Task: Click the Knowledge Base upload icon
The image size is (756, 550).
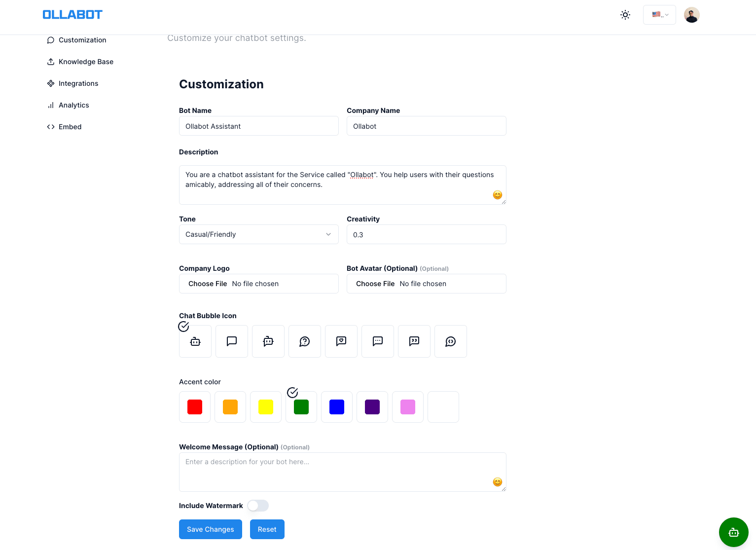Action: point(51,62)
